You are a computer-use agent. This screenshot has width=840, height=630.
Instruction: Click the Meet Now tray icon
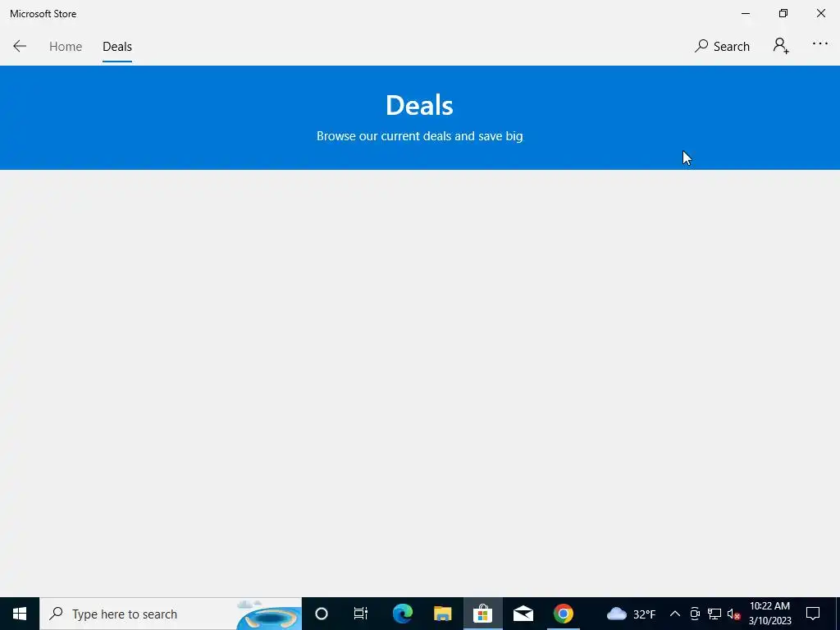point(695,614)
